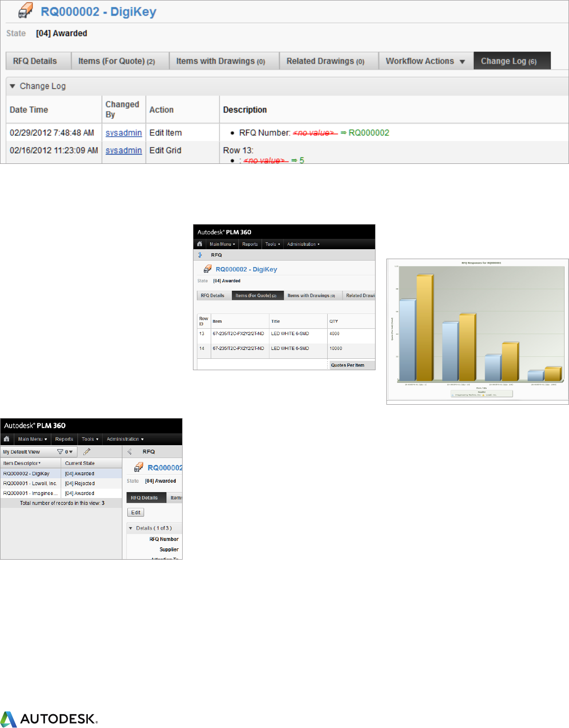Open Administration dropdown in the Items view
The height and width of the screenshot is (728, 569).
(303, 244)
